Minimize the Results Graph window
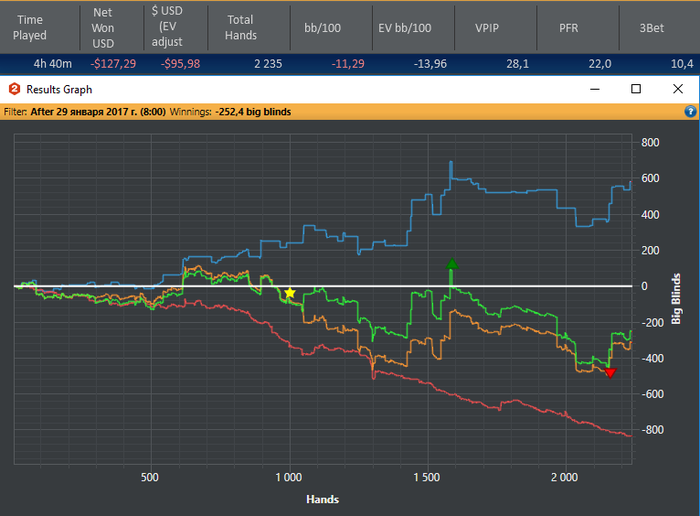The height and width of the screenshot is (516, 700). click(x=595, y=89)
